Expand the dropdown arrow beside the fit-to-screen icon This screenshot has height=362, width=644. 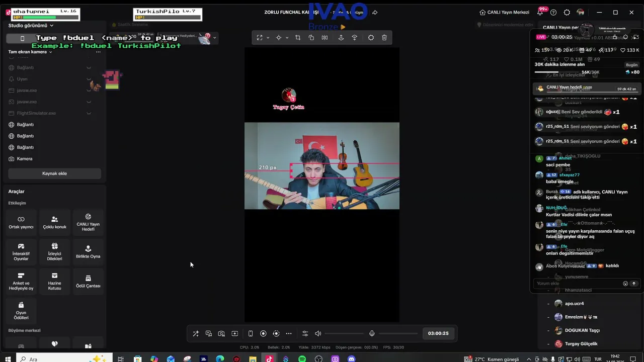(x=268, y=38)
